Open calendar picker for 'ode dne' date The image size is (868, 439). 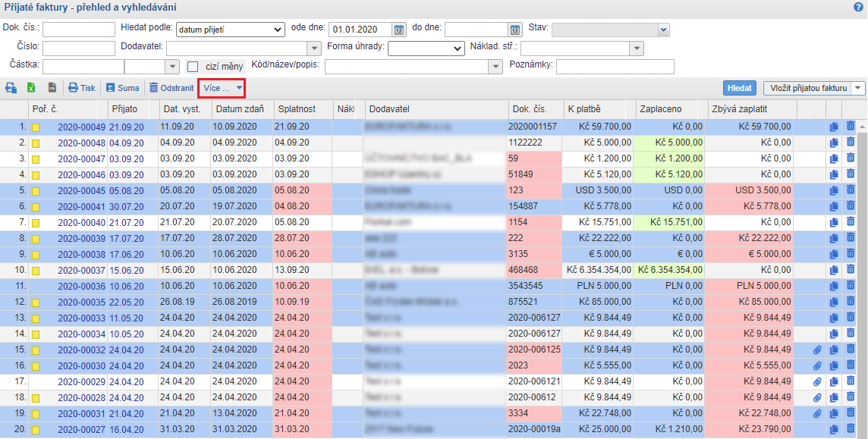[399, 30]
